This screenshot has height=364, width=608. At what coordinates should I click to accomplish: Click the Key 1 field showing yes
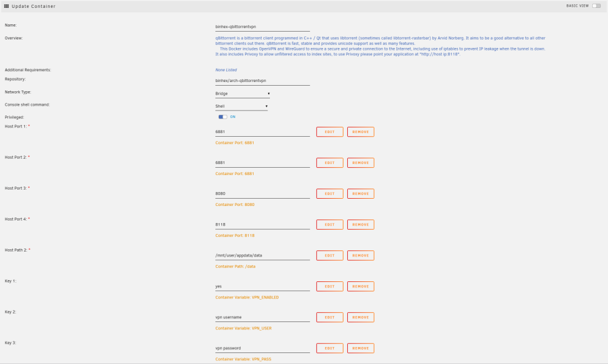point(263,286)
